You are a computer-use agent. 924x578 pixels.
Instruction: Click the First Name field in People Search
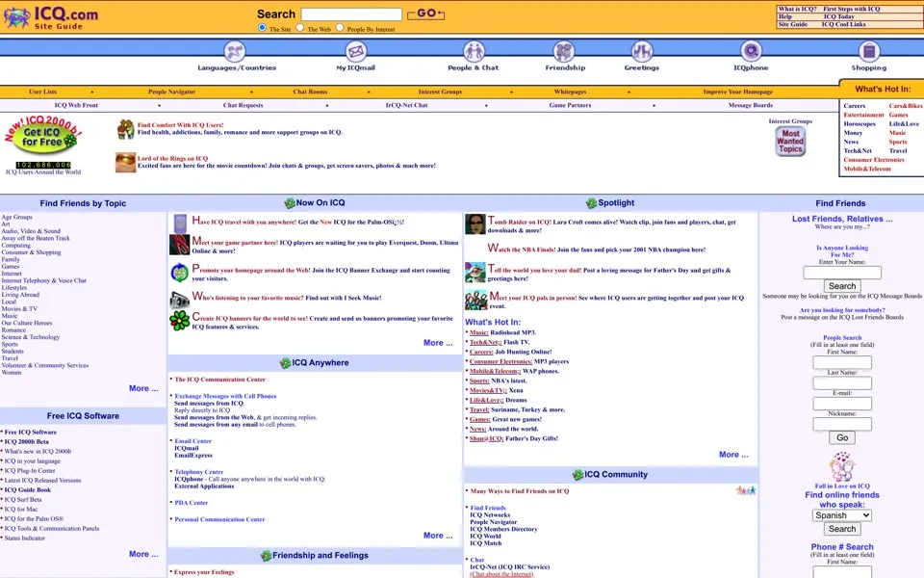click(x=842, y=362)
